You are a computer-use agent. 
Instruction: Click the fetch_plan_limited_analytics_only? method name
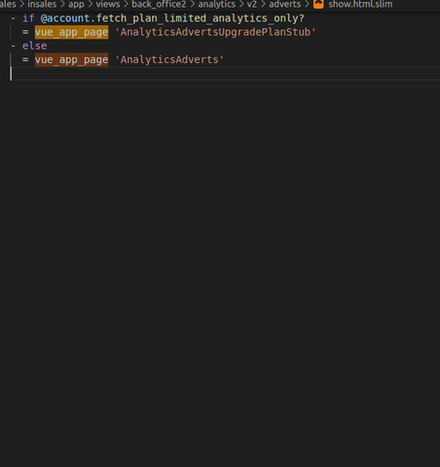click(x=200, y=18)
